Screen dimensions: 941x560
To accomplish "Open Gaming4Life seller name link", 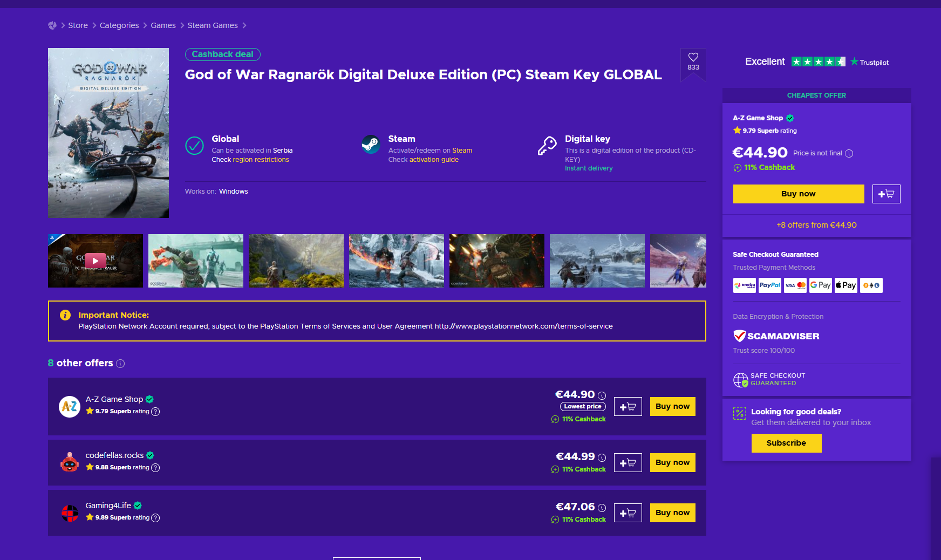I will point(108,506).
